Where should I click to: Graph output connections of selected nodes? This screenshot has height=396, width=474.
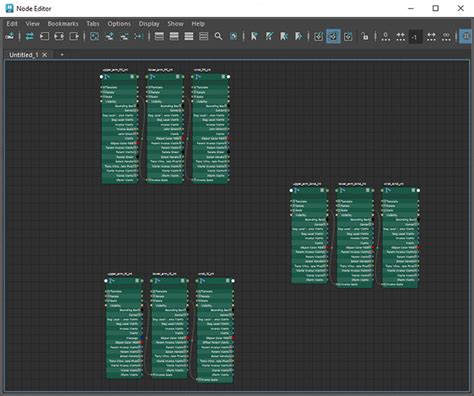[x=74, y=36]
